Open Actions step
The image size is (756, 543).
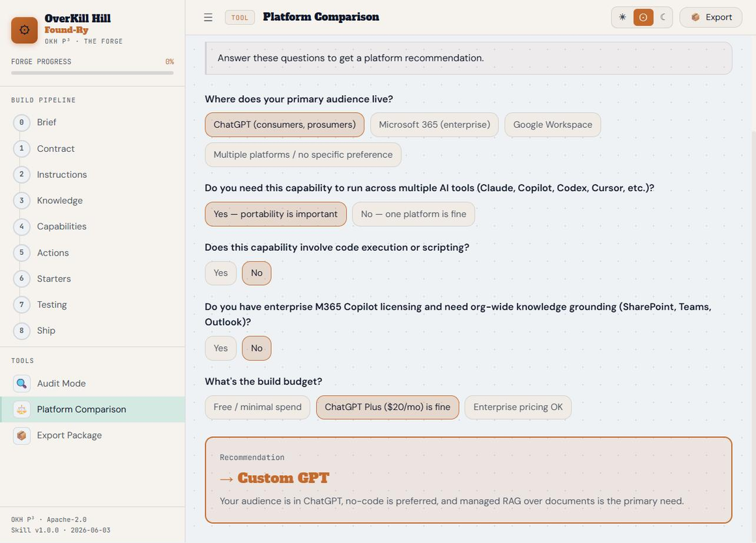[x=92, y=253]
